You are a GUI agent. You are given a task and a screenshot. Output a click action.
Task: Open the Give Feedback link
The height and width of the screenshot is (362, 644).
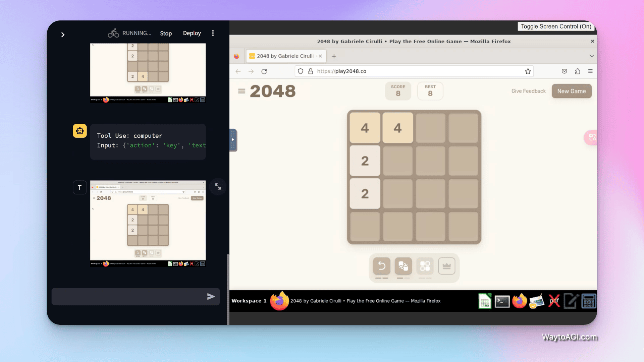[528, 91]
